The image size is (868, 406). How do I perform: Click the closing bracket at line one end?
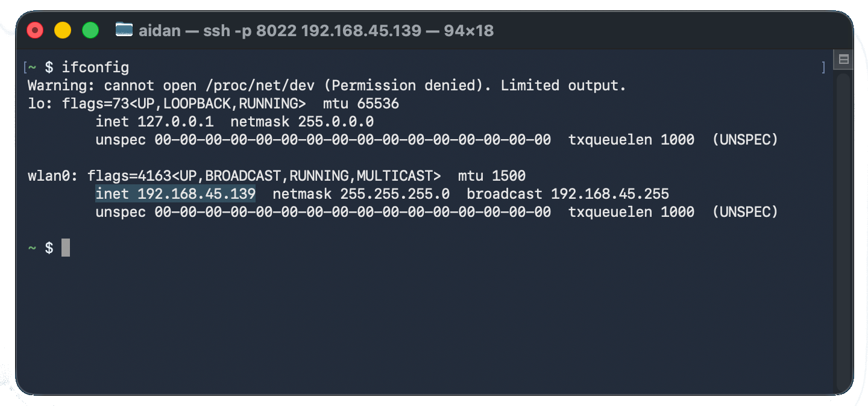point(823,67)
